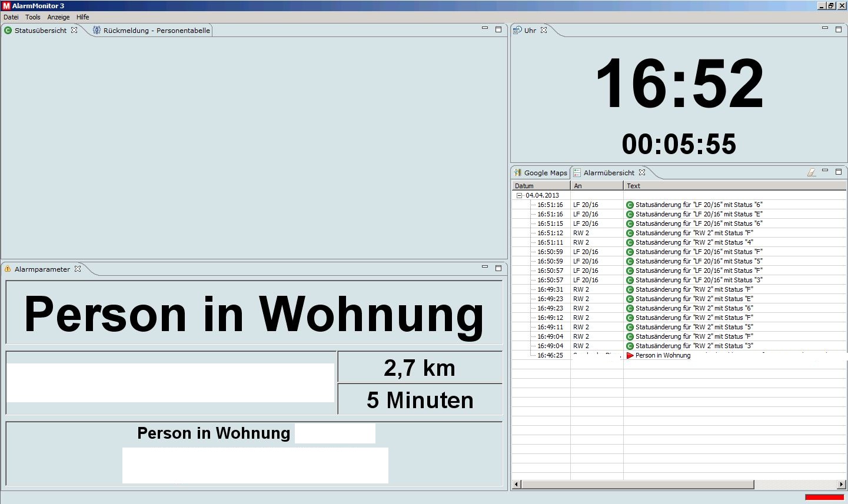The height and width of the screenshot is (504, 848).
Task: Minimize the Uhr clock panel
Action: (824, 29)
